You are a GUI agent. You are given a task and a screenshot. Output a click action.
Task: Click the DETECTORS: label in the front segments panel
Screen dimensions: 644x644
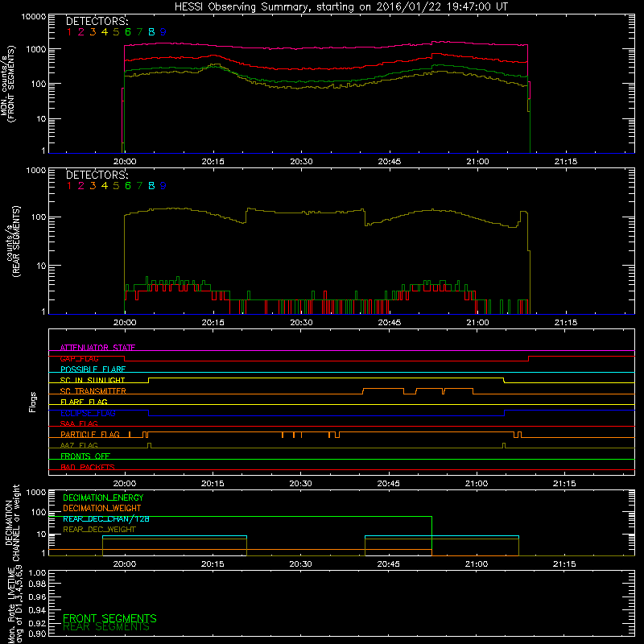[x=97, y=21]
